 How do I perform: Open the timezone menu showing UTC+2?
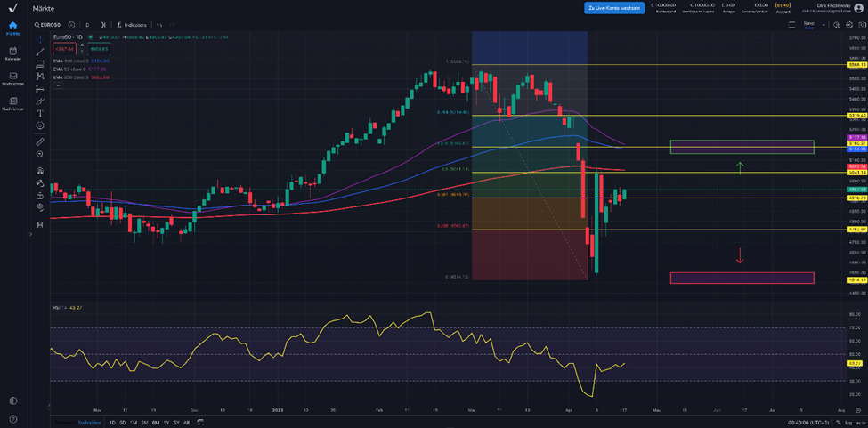tap(807, 423)
